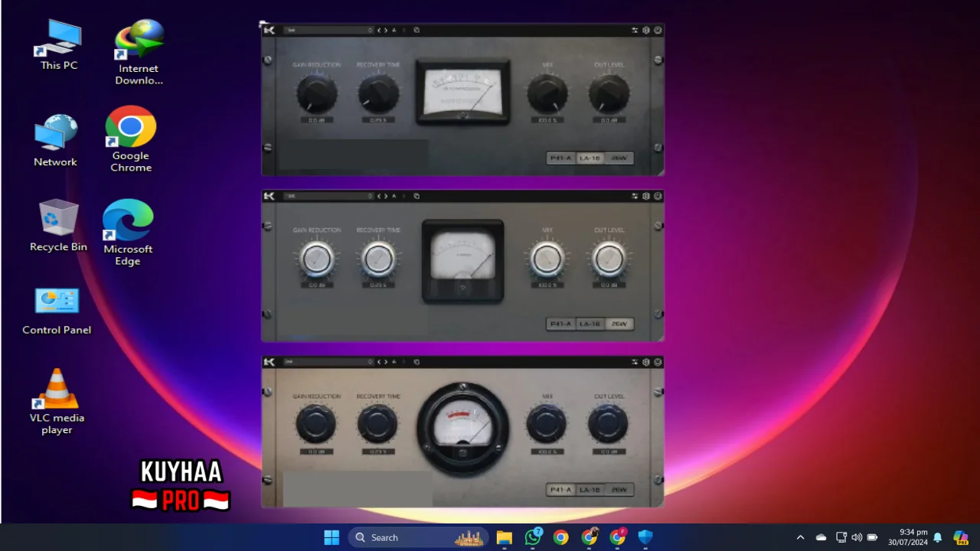Select Google Chrome desktop shortcut
The image size is (980, 551).
(131, 139)
